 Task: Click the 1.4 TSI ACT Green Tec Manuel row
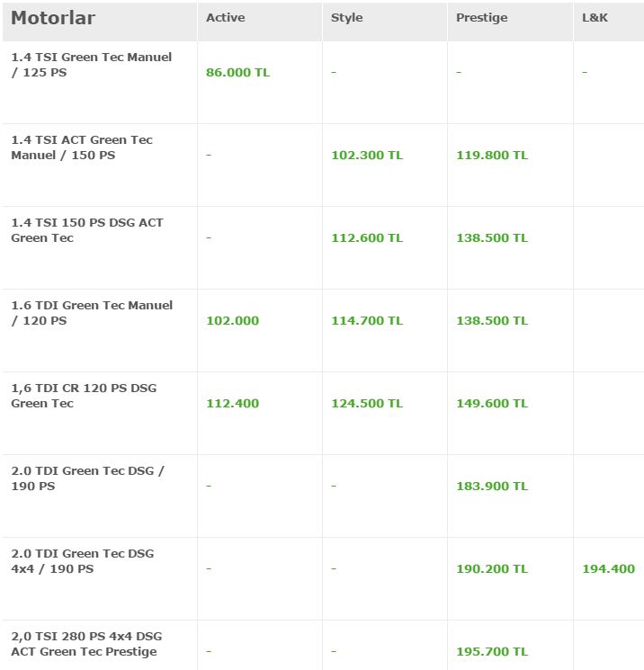tap(82, 147)
